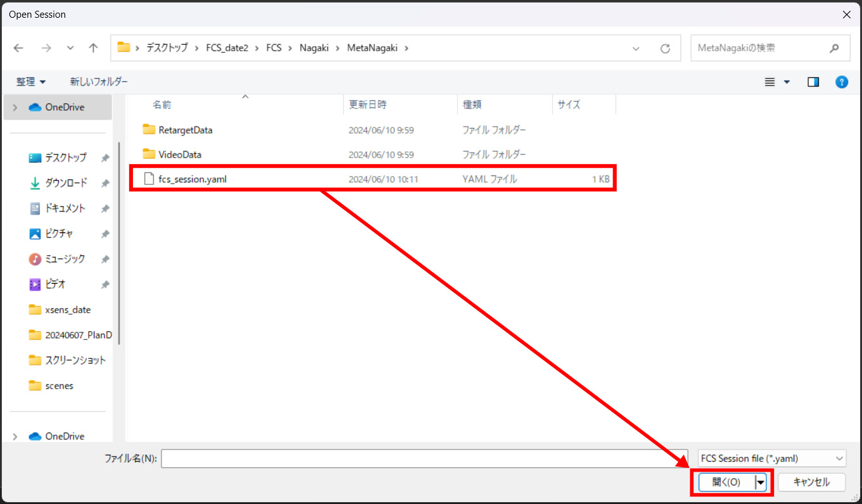Click the Up one level arrow
Viewport: 862px width, 504px height.
coord(93,48)
